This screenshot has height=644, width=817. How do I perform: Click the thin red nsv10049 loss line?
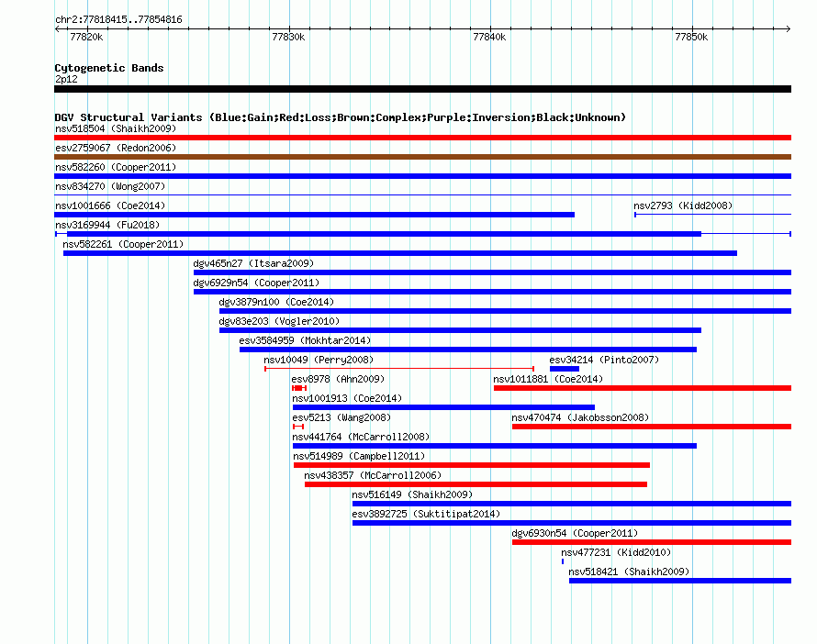[x=399, y=369]
